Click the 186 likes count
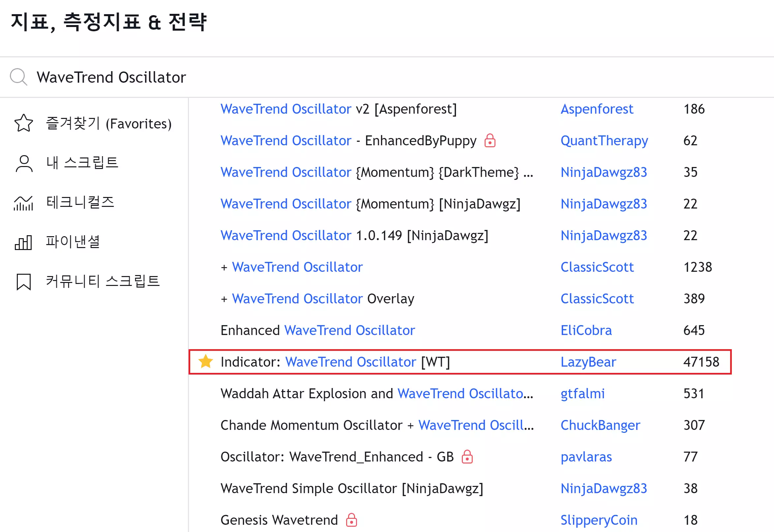This screenshot has width=774, height=532. [694, 109]
